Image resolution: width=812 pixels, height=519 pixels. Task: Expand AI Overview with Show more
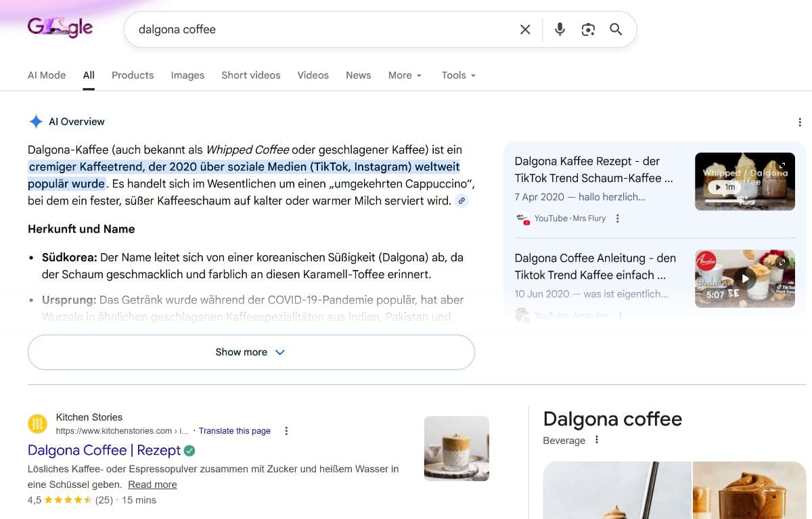(251, 352)
